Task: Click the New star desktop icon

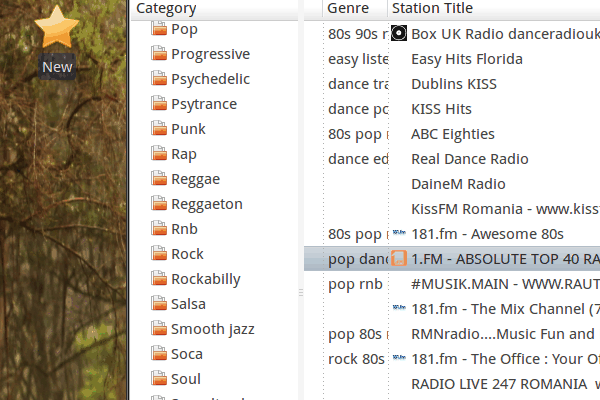Action: tap(57, 30)
